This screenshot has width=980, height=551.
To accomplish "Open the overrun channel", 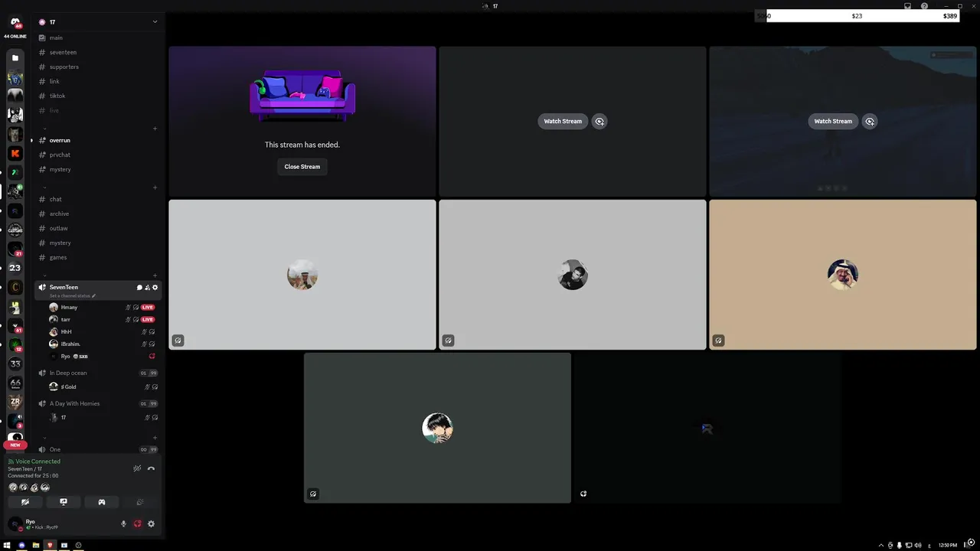I will (x=99, y=140).
